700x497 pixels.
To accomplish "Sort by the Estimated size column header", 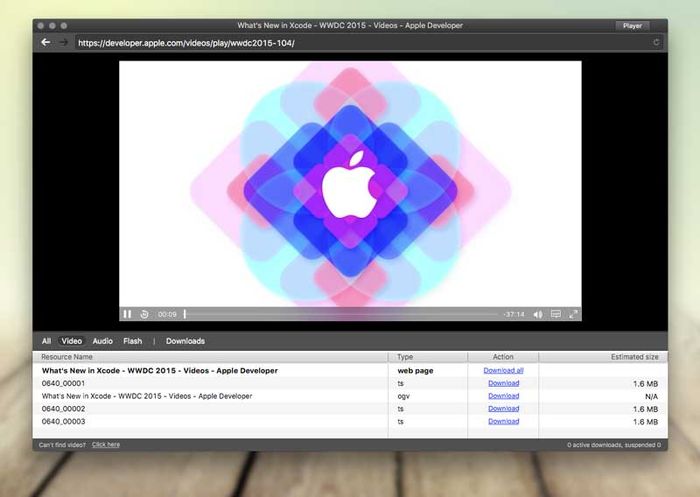I will coord(603,357).
